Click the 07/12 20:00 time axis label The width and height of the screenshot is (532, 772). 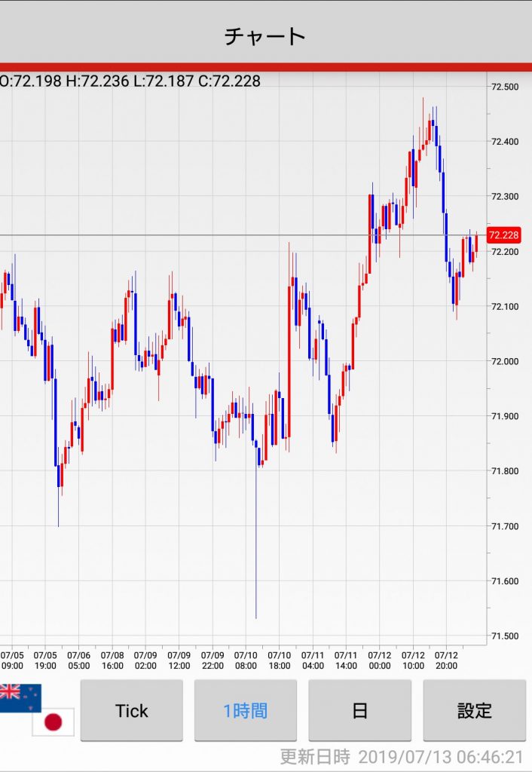(446, 660)
